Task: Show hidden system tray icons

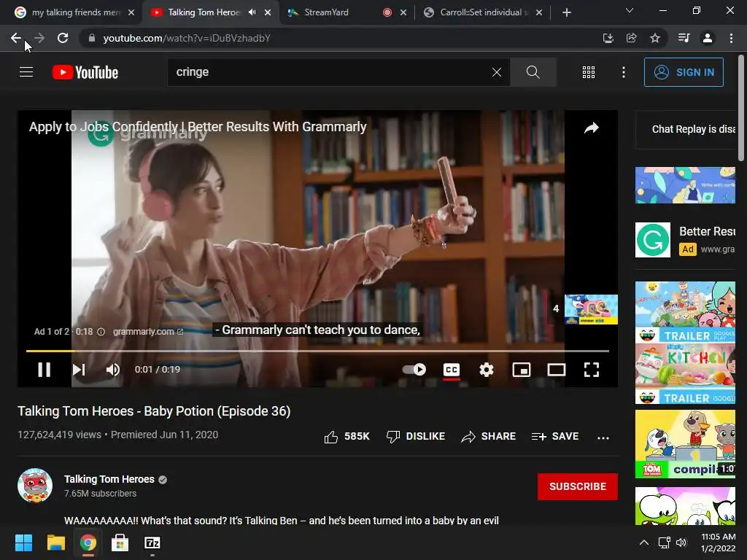Action: 644,542
